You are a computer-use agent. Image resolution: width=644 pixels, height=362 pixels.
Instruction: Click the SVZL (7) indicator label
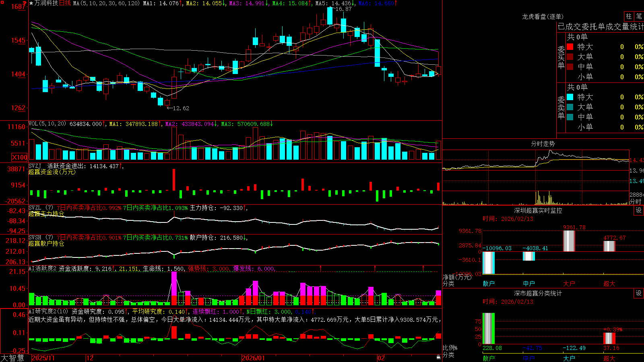pos(41,208)
